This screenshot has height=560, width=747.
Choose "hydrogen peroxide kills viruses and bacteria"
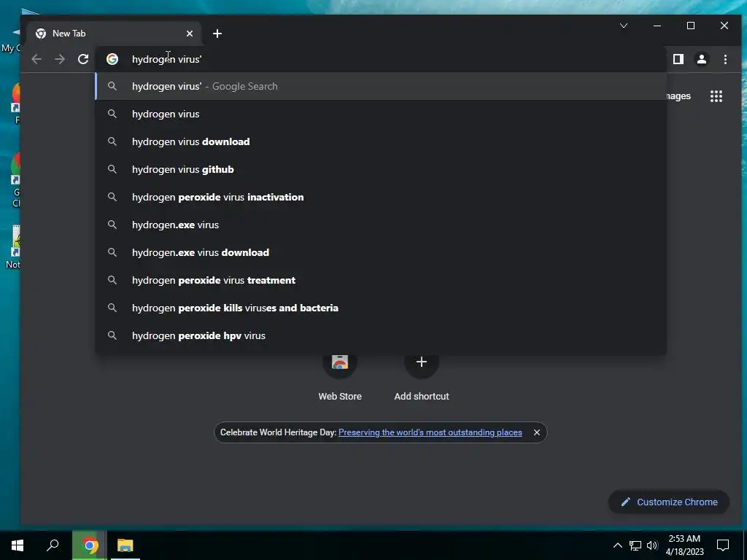point(381,308)
